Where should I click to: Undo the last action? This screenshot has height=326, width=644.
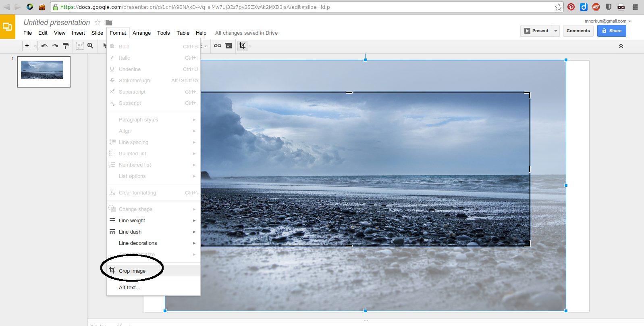pyautogui.click(x=44, y=46)
